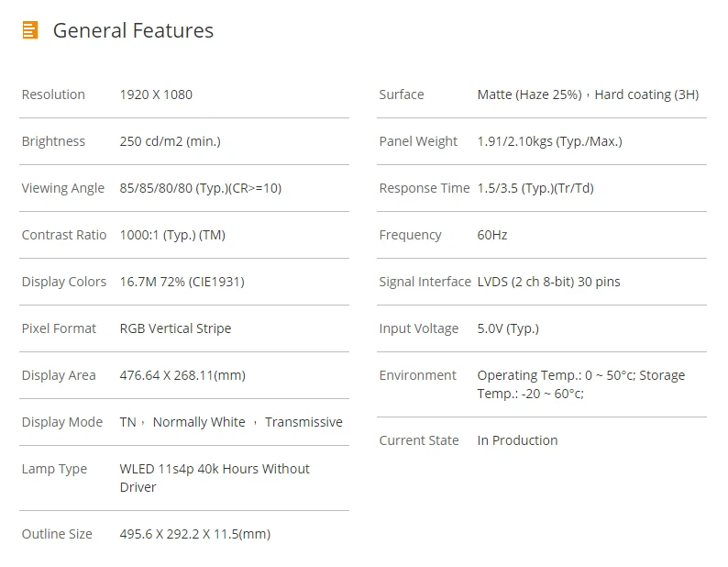The image size is (728, 567).
Task: Click the Viewing Angle label
Action: [63, 188]
